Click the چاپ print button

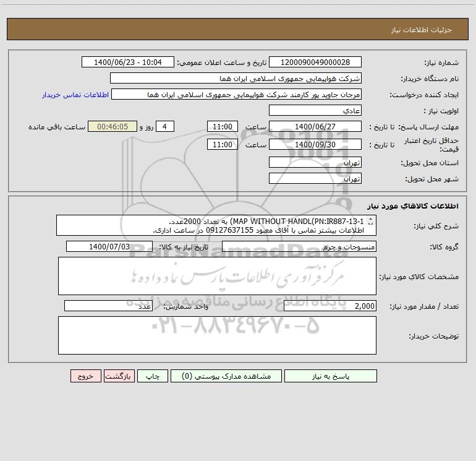153,376
